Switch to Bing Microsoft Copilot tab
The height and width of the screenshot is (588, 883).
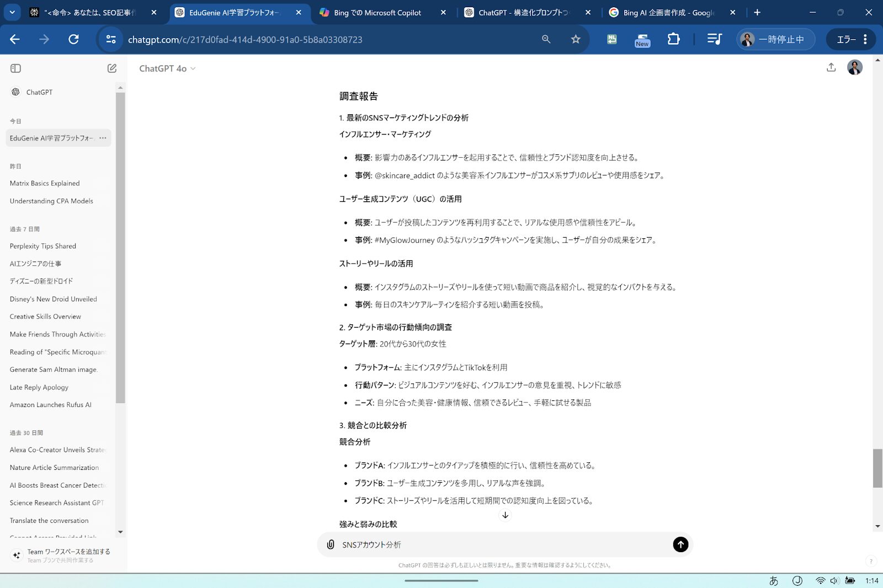pyautogui.click(x=377, y=13)
